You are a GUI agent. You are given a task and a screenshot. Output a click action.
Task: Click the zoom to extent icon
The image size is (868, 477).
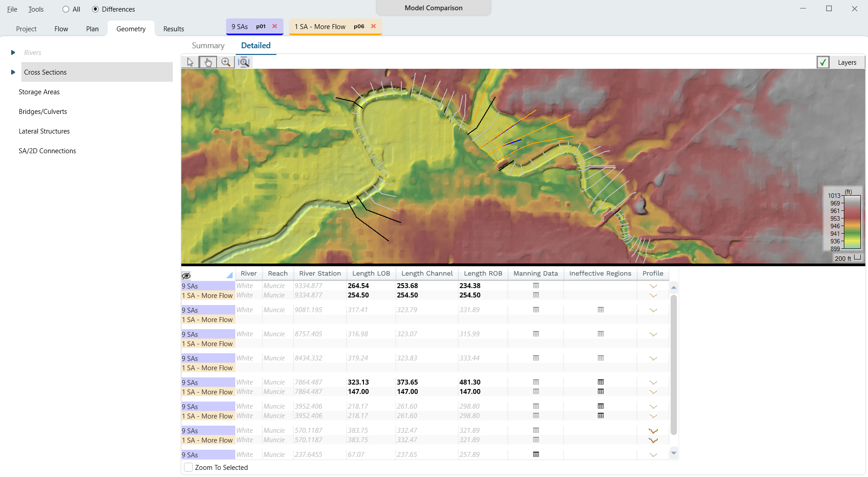click(x=244, y=62)
